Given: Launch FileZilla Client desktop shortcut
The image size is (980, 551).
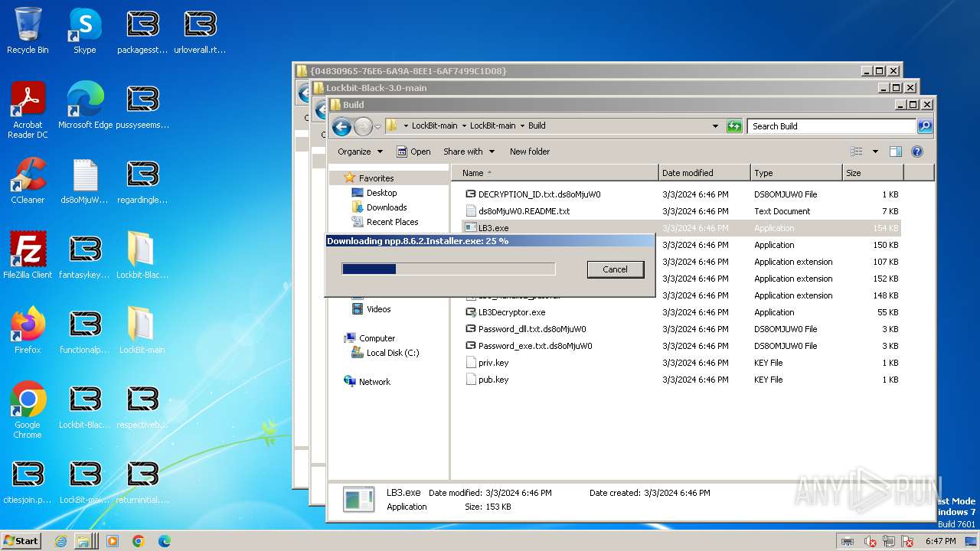Looking at the screenshot, I should coord(28,256).
